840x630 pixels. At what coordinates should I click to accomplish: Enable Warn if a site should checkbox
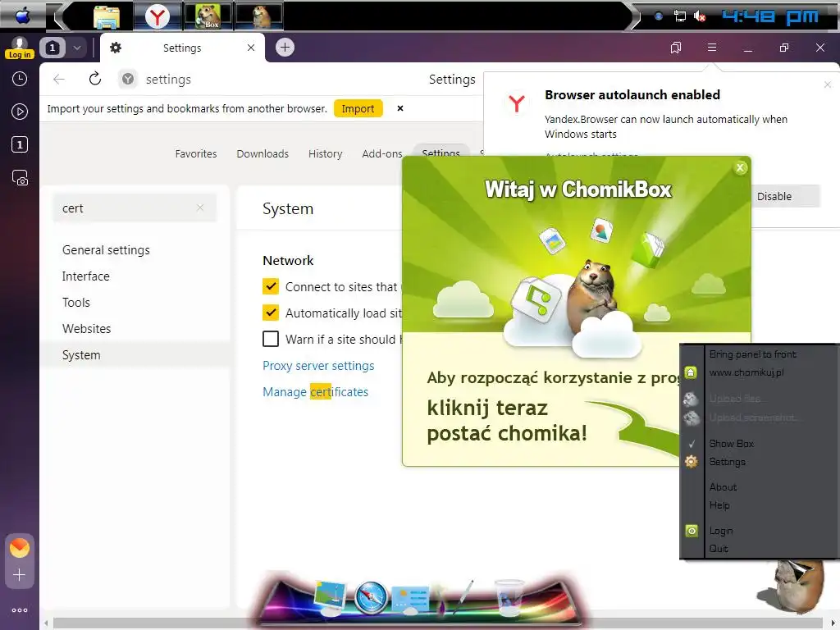coord(271,339)
